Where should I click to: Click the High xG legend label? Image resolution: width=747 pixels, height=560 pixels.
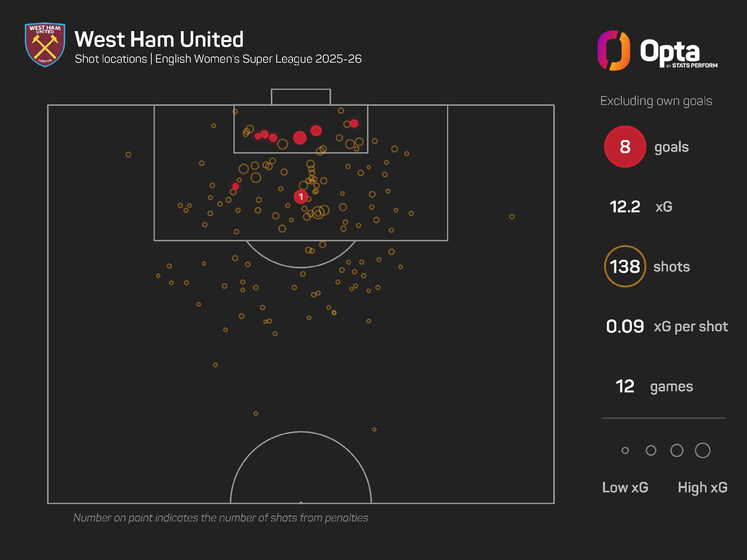point(702,487)
